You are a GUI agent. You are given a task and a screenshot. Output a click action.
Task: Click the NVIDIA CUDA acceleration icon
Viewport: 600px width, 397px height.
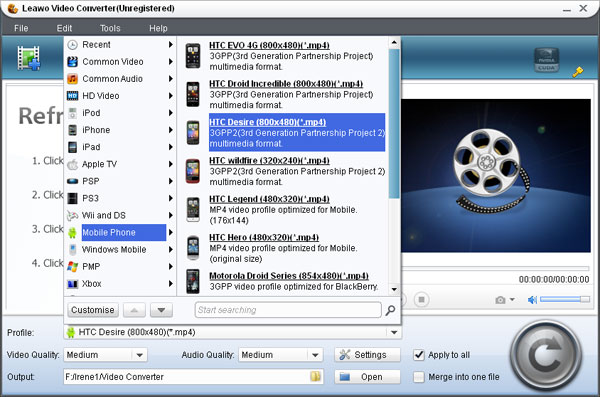click(x=546, y=60)
